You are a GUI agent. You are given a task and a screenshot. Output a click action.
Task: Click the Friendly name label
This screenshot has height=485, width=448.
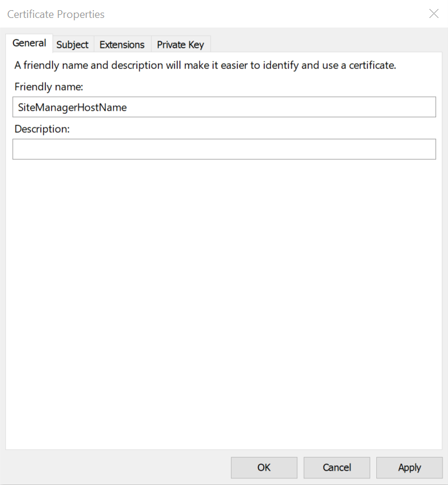[48, 87]
